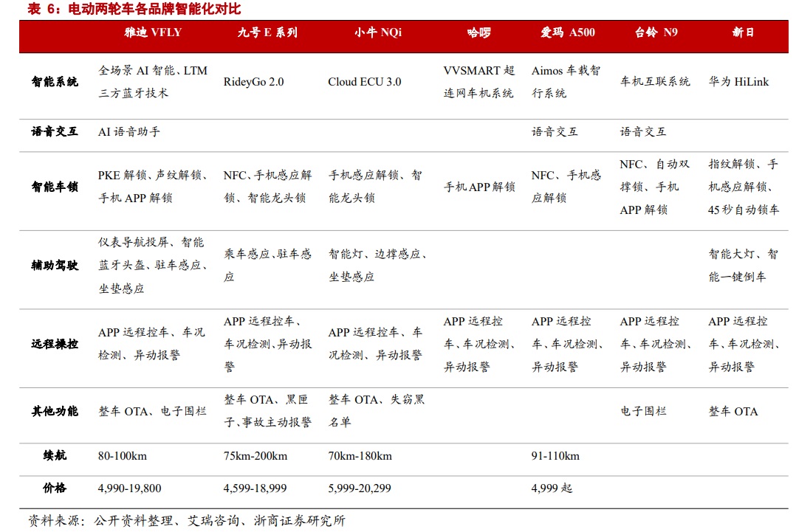Click the cell 手机 APP 解锁 under 哈啰
Viewport: 796px width, 532px height.
click(x=479, y=187)
